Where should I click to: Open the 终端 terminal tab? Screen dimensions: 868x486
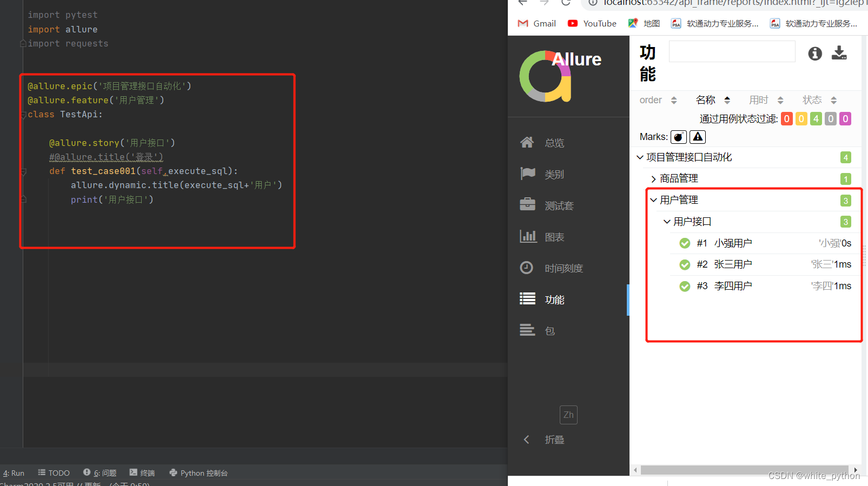pos(142,473)
